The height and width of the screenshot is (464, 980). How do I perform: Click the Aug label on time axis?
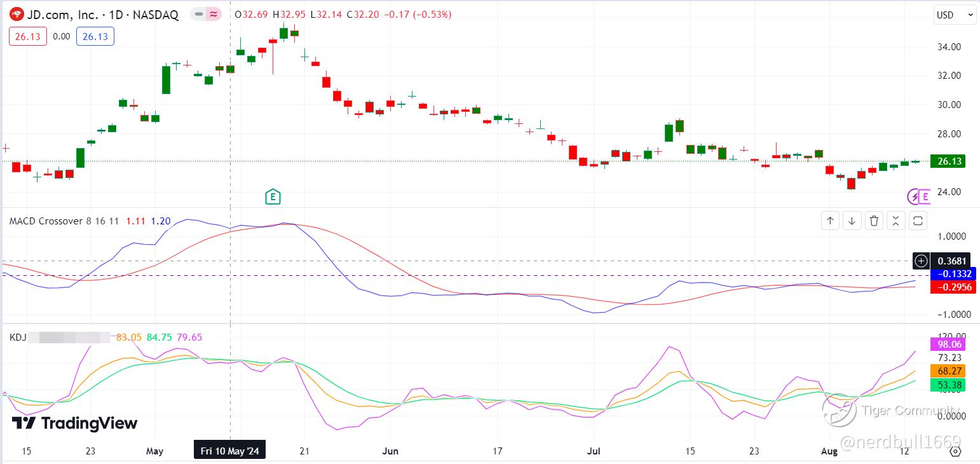click(829, 451)
